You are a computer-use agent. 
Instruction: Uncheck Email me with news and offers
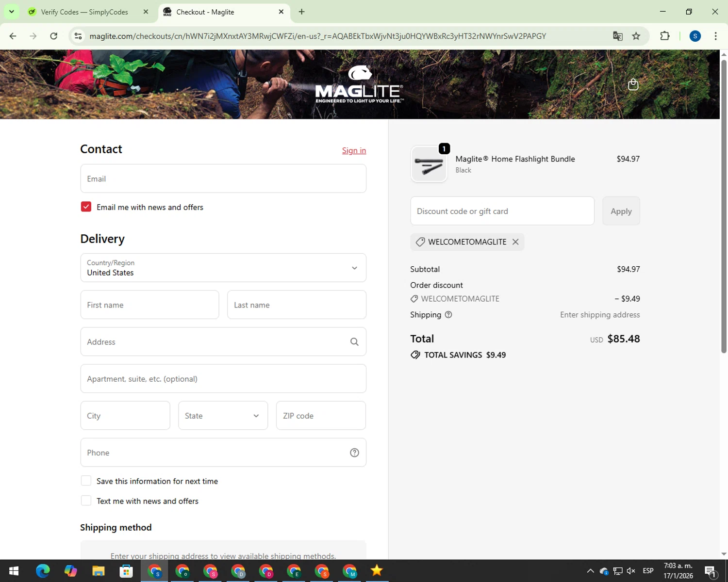click(x=86, y=207)
